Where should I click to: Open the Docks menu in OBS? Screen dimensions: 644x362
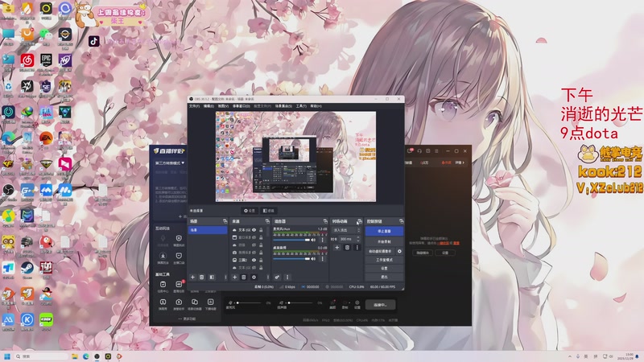(241, 106)
